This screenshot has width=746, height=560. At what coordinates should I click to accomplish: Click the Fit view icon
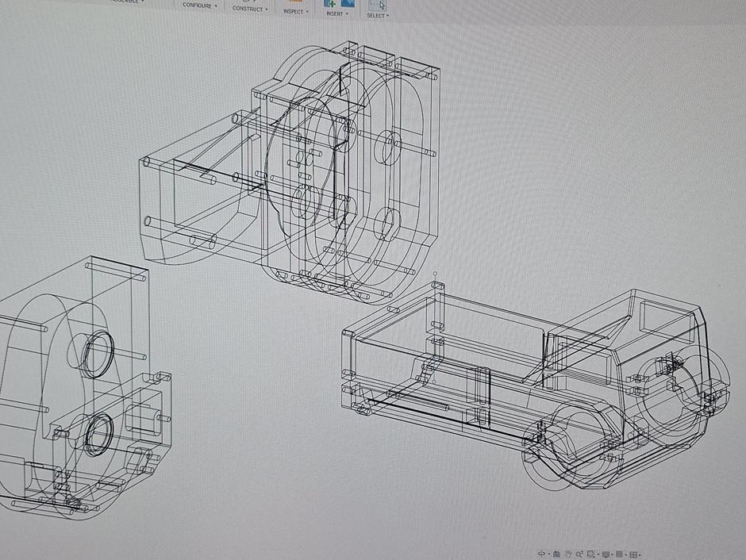(590, 554)
